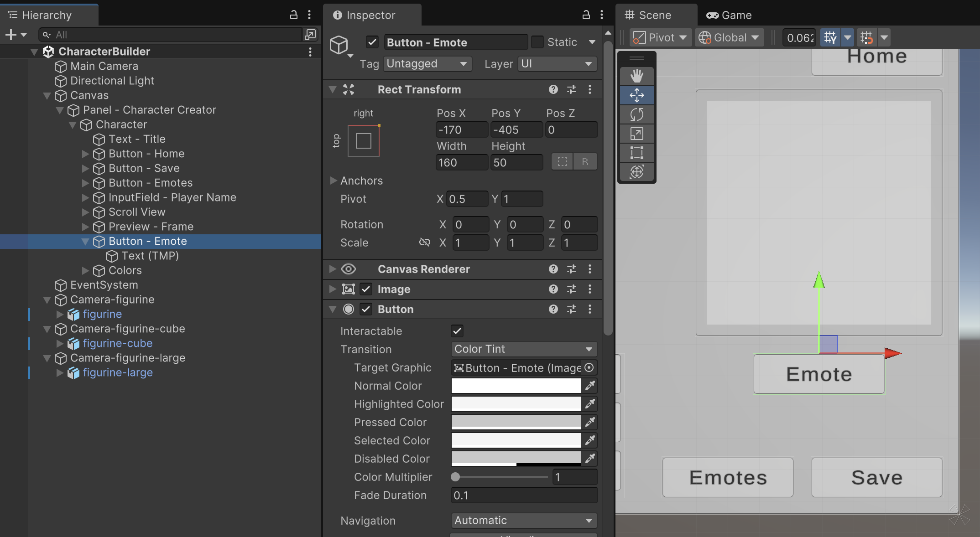Screen dimensions: 980x537
Task: Select the Rotate tool in scene toolbar
Action: [636, 114]
